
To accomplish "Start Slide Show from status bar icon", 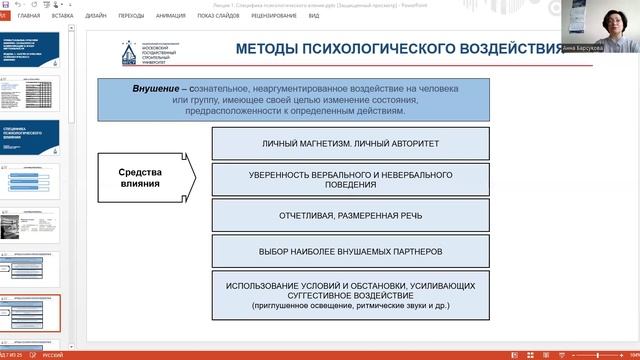I will point(562,356).
